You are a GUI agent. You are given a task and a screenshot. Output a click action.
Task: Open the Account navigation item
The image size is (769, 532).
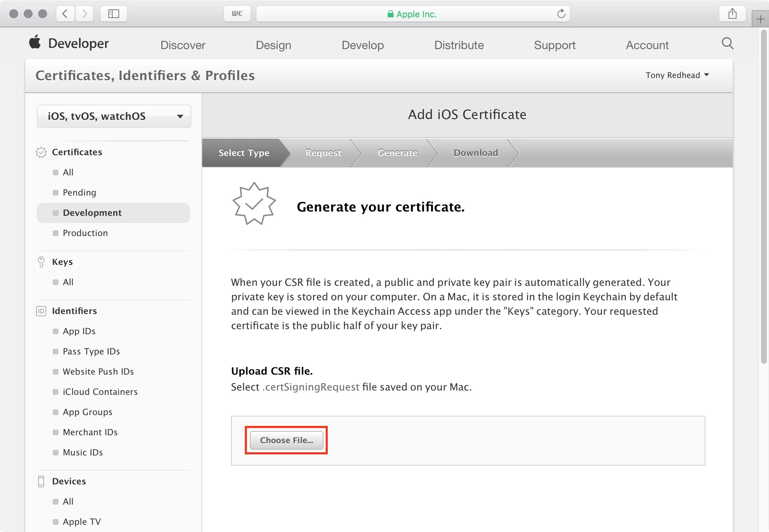pyautogui.click(x=647, y=45)
